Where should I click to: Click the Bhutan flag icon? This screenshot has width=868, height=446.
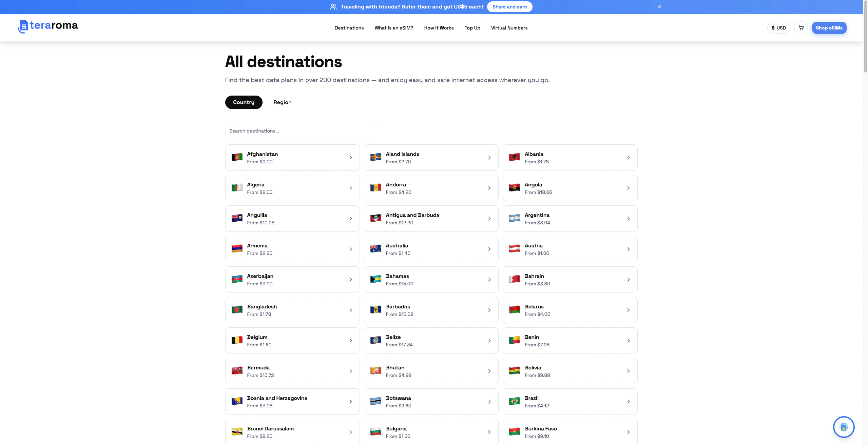pos(375,371)
